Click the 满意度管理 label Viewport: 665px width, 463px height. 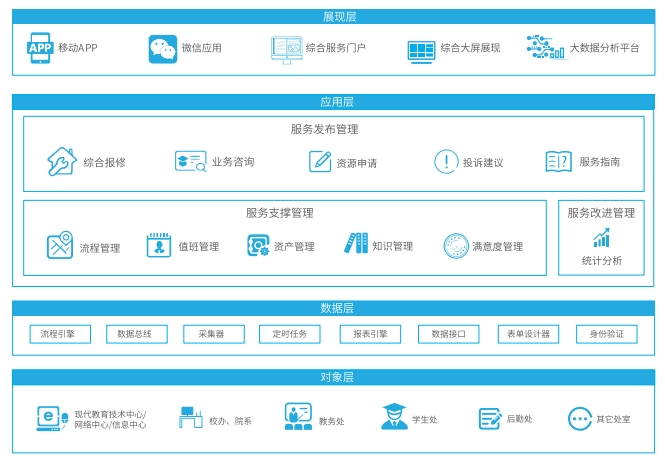tap(498, 246)
